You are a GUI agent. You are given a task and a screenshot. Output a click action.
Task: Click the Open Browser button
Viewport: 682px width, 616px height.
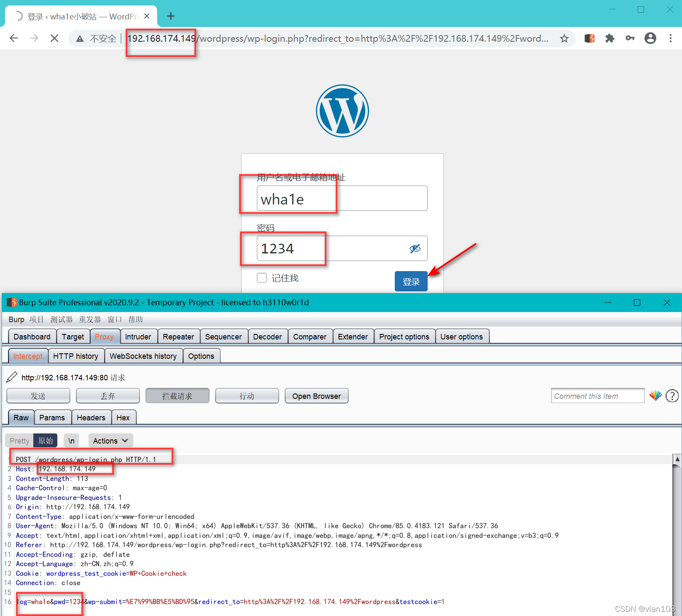(x=317, y=396)
